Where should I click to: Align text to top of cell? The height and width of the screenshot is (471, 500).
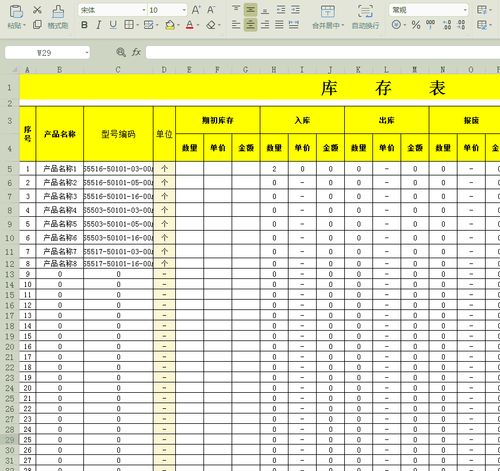[236, 9]
